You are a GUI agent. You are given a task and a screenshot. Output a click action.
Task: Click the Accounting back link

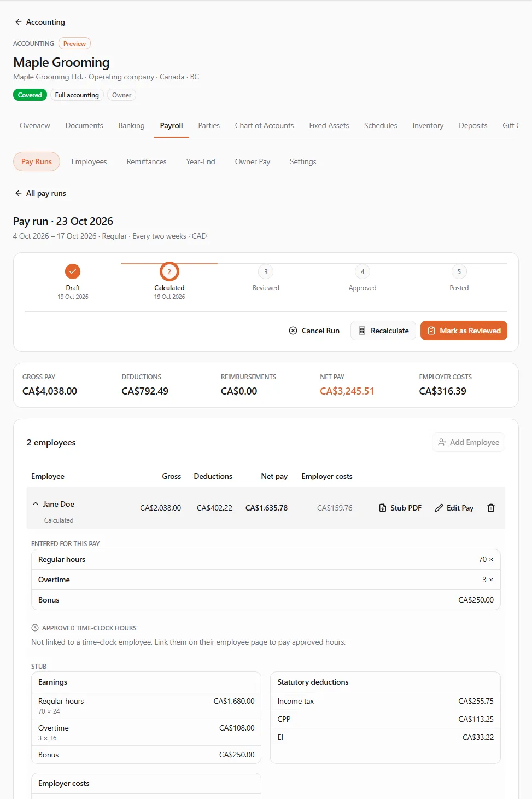click(40, 22)
